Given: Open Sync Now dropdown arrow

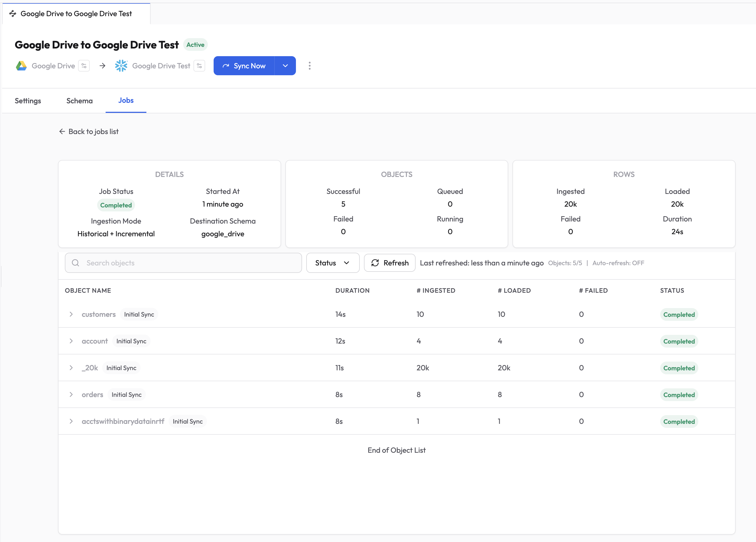Looking at the screenshot, I should [285, 66].
